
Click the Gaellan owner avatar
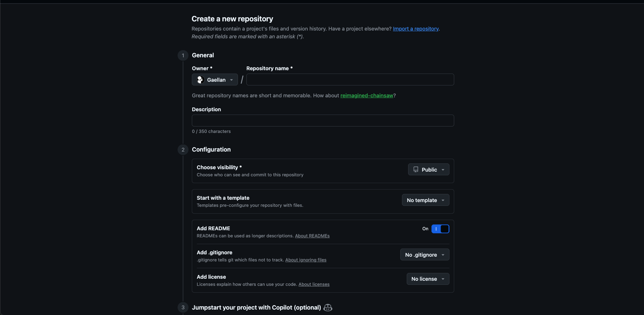click(x=200, y=80)
